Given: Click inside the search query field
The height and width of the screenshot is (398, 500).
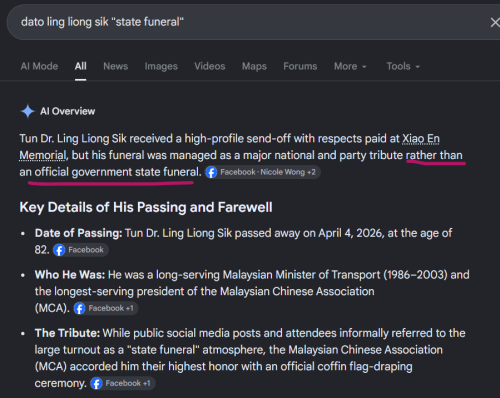Looking at the screenshot, I should pyautogui.click(x=247, y=22).
